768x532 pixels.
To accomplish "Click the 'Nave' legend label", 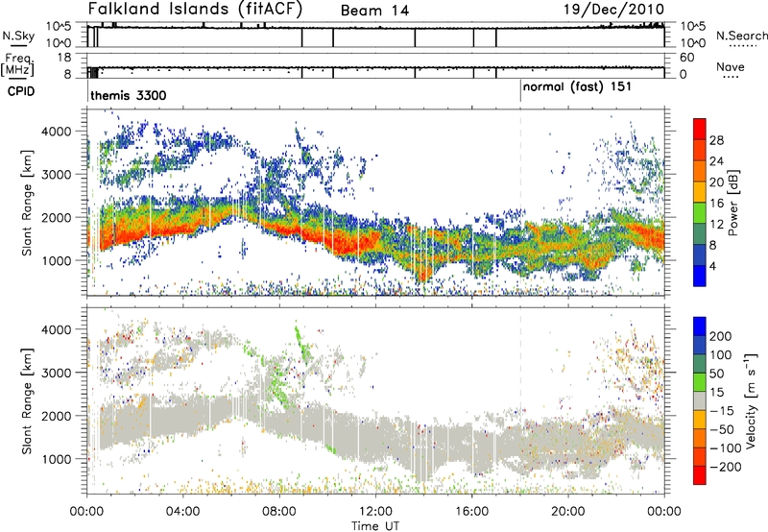I will (730, 66).
